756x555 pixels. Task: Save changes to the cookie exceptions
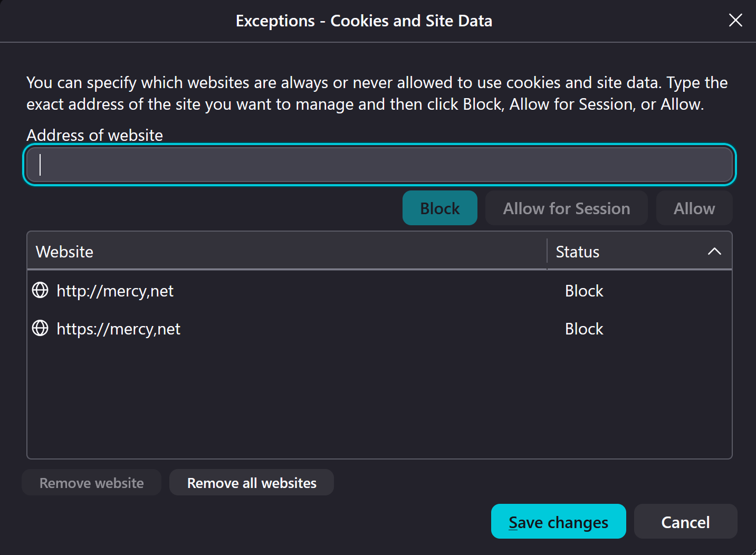pos(559,522)
